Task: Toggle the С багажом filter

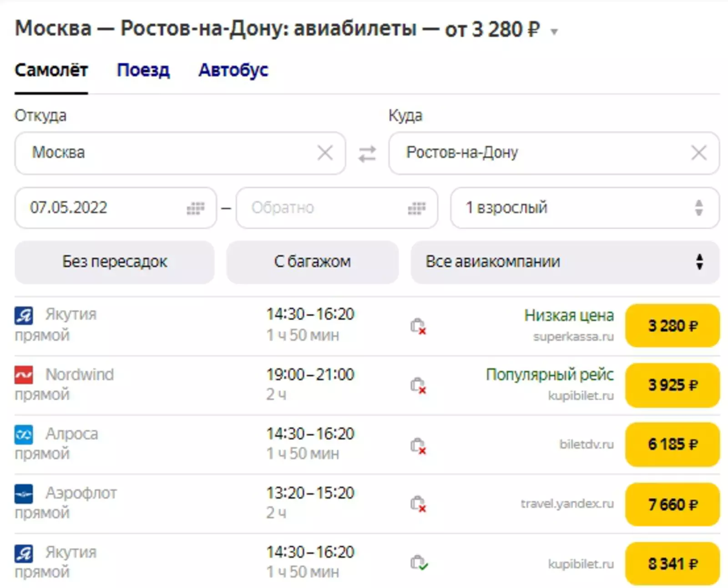Action: [x=312, y=262]
